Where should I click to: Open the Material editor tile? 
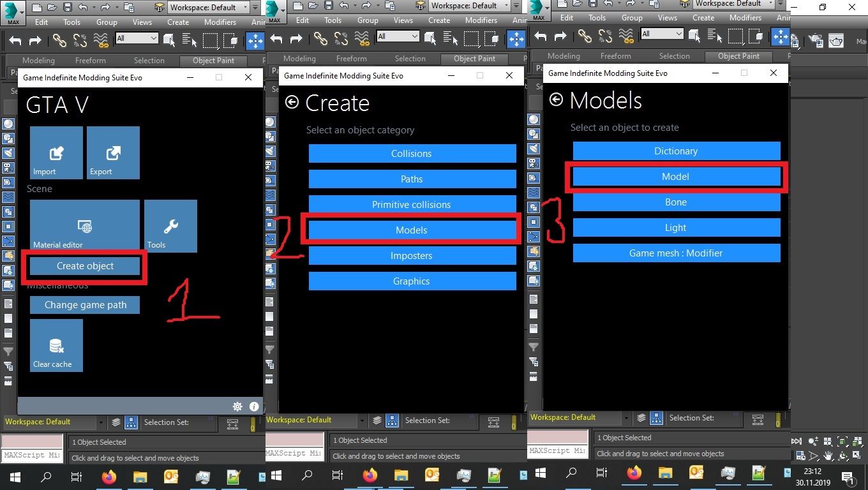click(x=85, y=226)
